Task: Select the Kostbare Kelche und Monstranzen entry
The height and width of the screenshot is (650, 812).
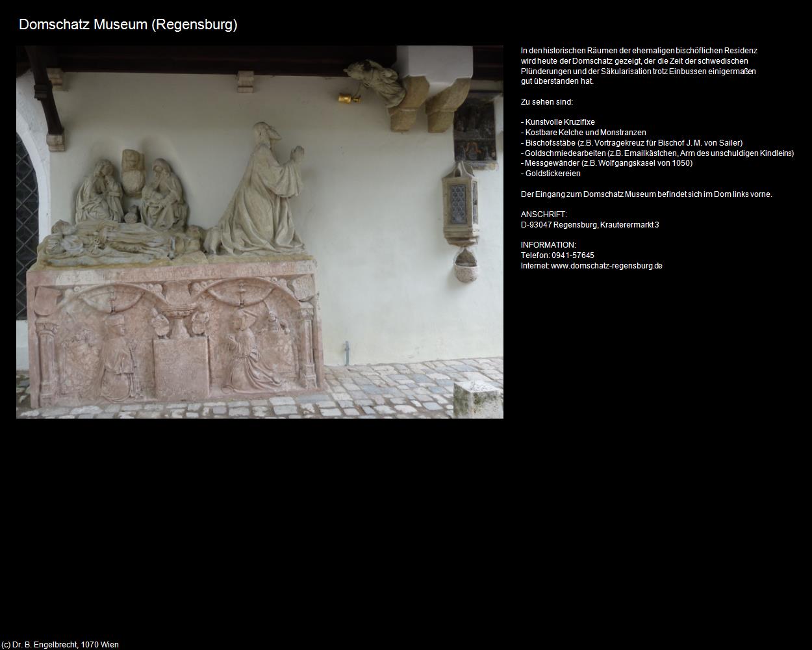Action: 583,133
